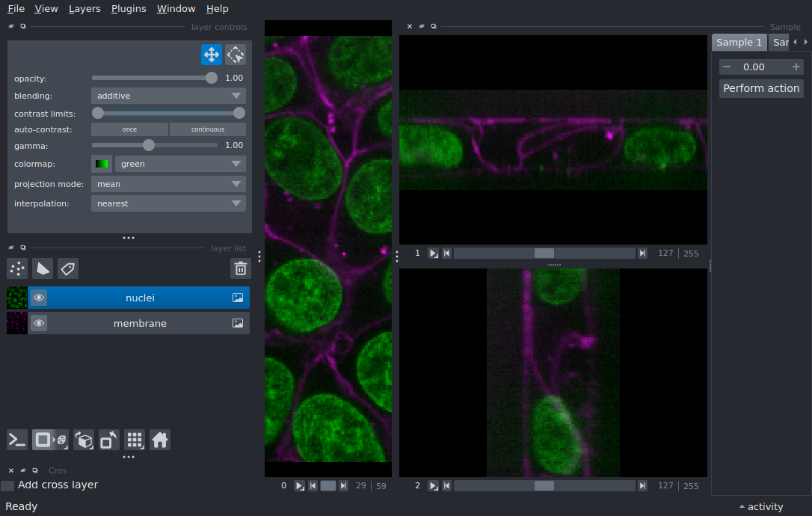Image resolution: width=812 pixels, height=516 pixels.
Task: Enable the Add cross layer checkbox
Action: [x=7, y=485]
